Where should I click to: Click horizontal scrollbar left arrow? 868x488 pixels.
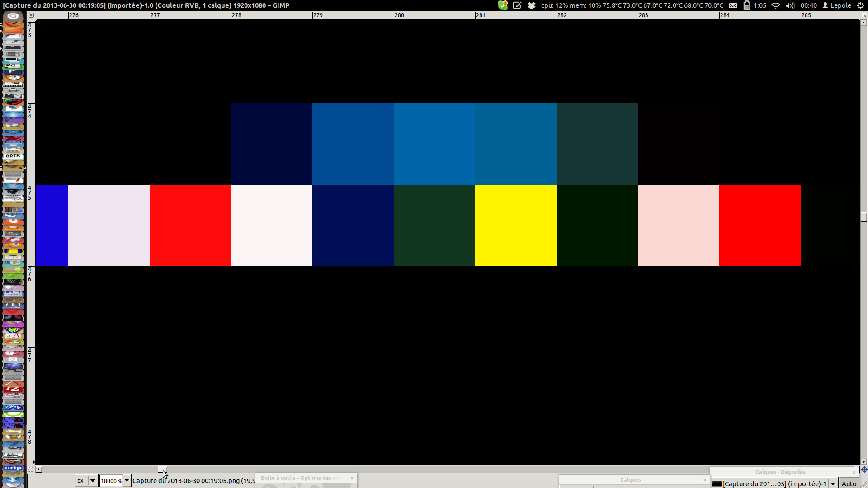point(39,469)
